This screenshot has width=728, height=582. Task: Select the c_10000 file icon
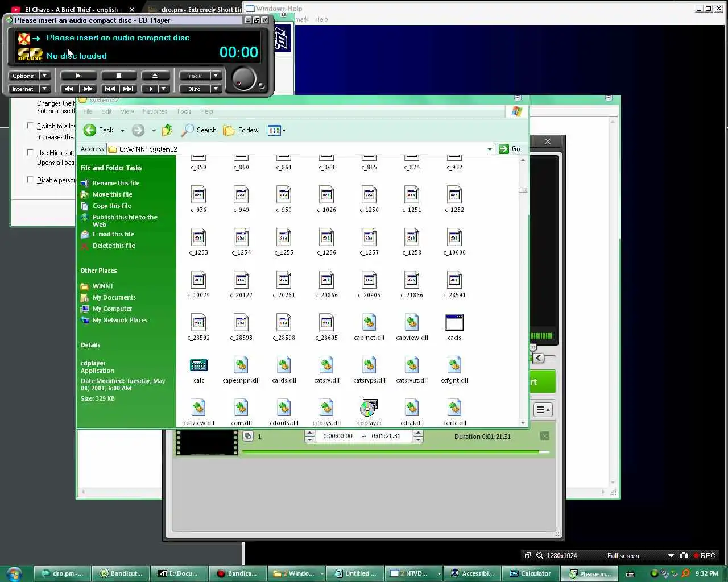[454, 238]
